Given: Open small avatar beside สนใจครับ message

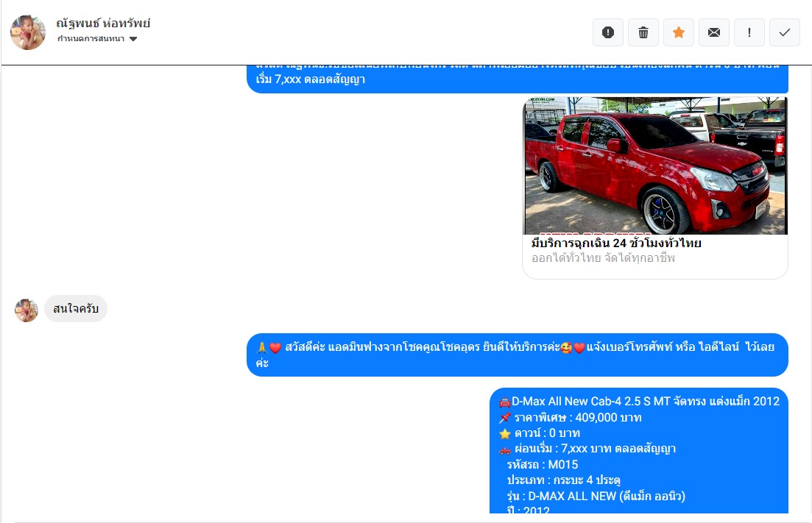Looking at the screenshot, I should (27, 310).
